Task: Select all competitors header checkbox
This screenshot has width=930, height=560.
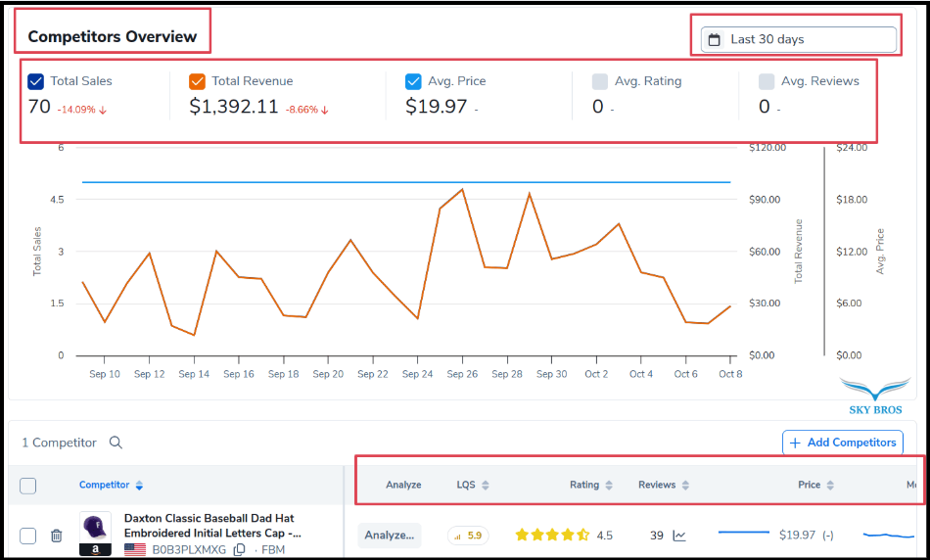Action: pos(27,486)
